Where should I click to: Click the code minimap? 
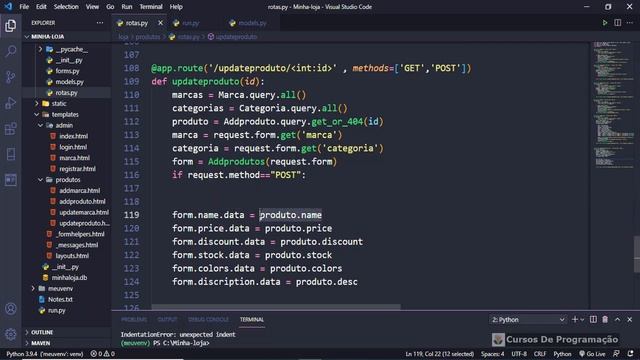(x=612, y=104)
